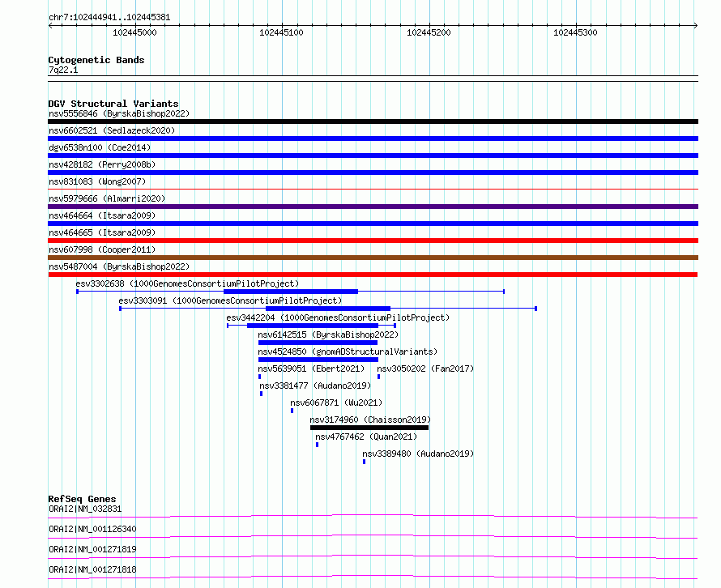Click the DGV Structural Variants heading
The image size is (721, 588).
pyautogui.click(x=113, y=104)
